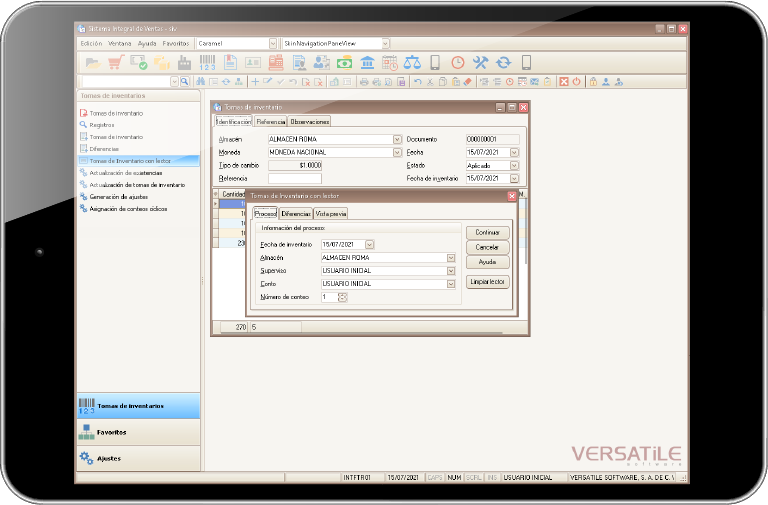
Task: Click the green money bill icon
Action: click(344, 63)
